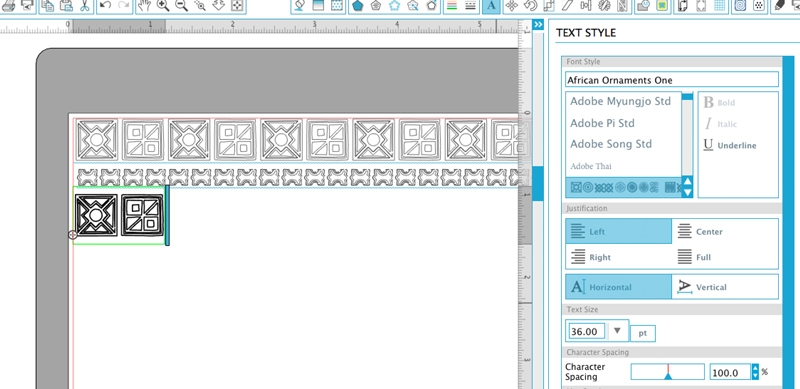
Task: Click the font list up/down stepper arrows
Action: click(x=687, y=187)
